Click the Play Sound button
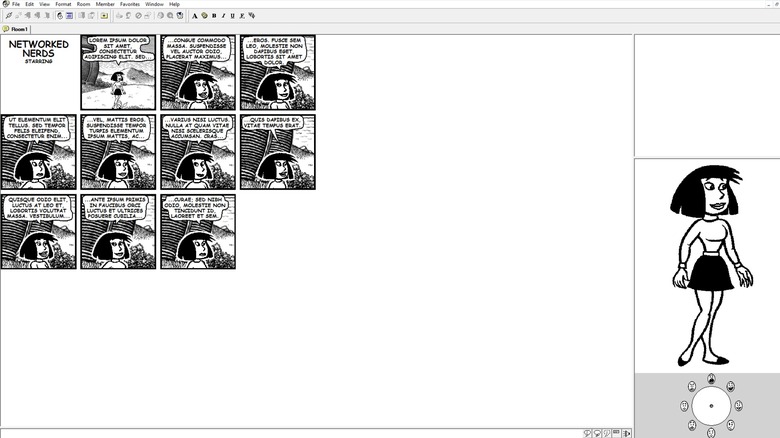This screenshot has width=780, height=438. [x=626, y=434]
